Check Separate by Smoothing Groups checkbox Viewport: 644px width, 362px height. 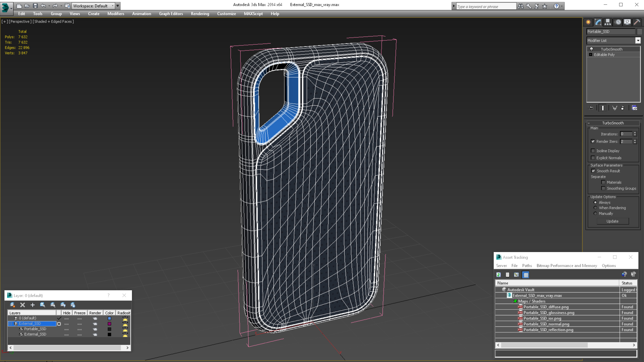(x=603, y=188)
